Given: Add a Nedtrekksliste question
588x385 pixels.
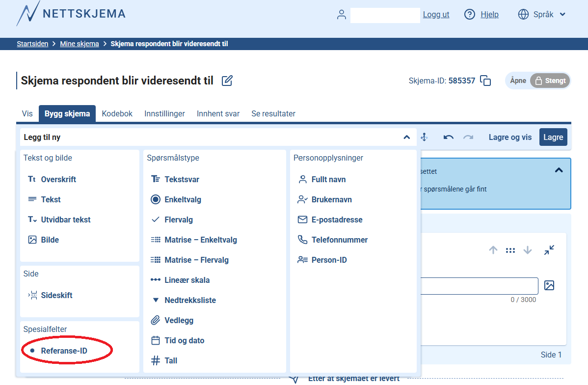Looking at the screenshot, I should tap(184, 300).
